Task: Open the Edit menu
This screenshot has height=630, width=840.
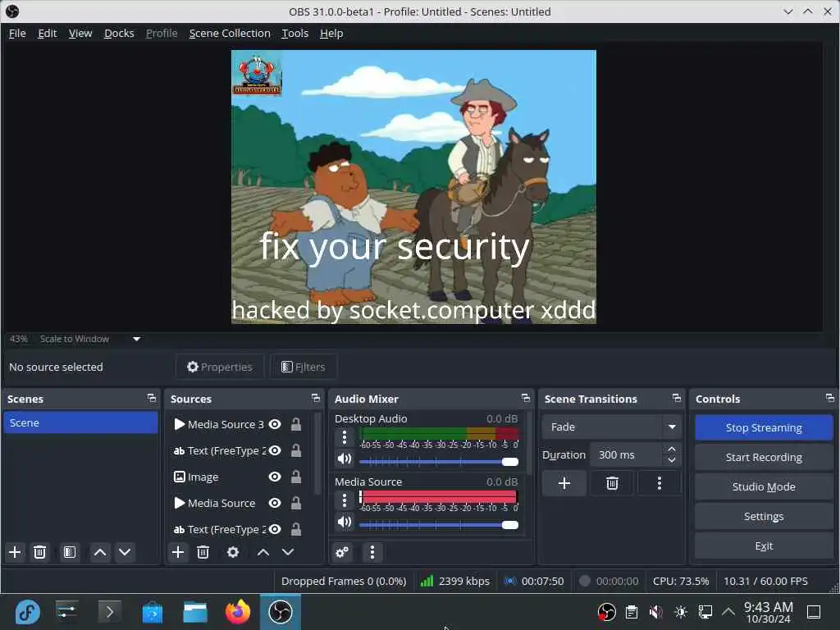Action: (x=47, y=33)
